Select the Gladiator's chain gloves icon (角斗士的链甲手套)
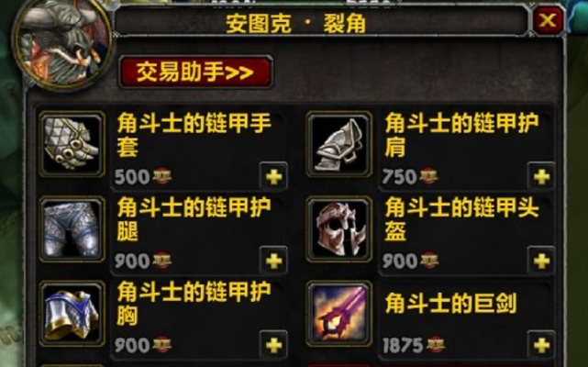 [x=72, y=144]
